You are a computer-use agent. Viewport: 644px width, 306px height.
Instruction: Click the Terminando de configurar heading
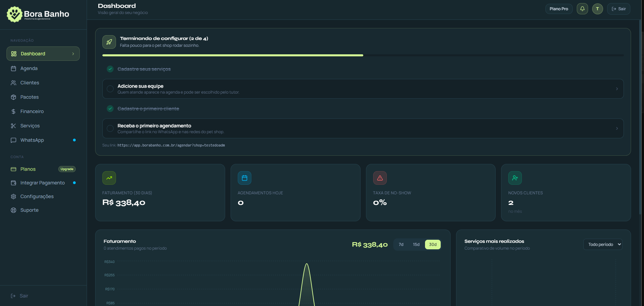[164, 38]
